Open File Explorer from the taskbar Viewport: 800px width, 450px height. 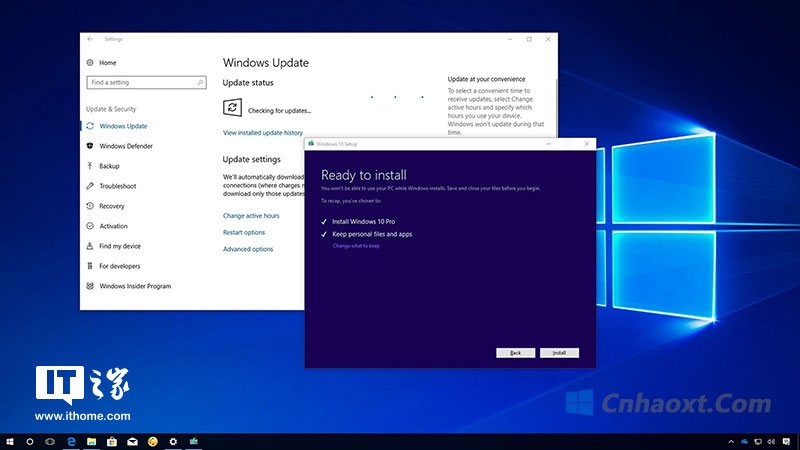point(91,442)
